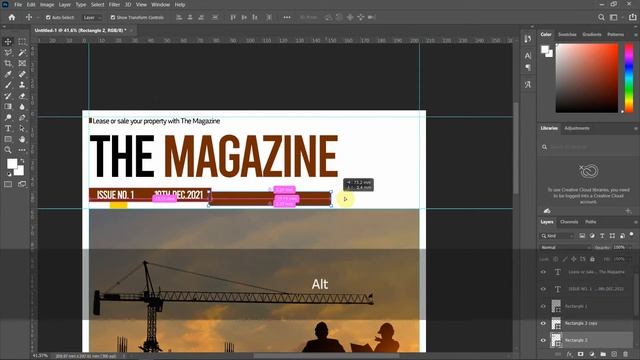Add a layer mask icon
Viewport: 640px width, 360px height.
point(580,354)
